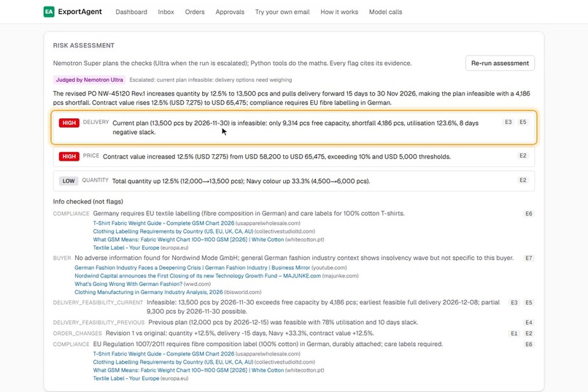Go to the Inbox page
This screenshot has height=392, width=588.
[166, 12]
